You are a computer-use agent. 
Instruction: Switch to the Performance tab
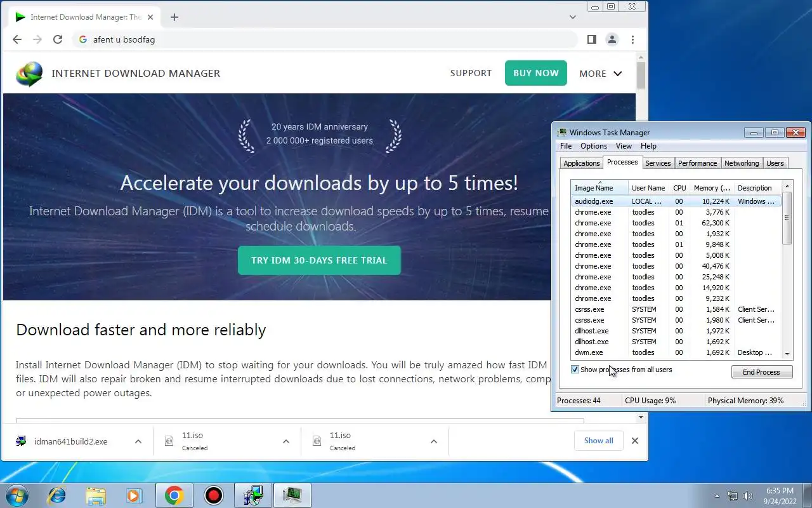697,163
